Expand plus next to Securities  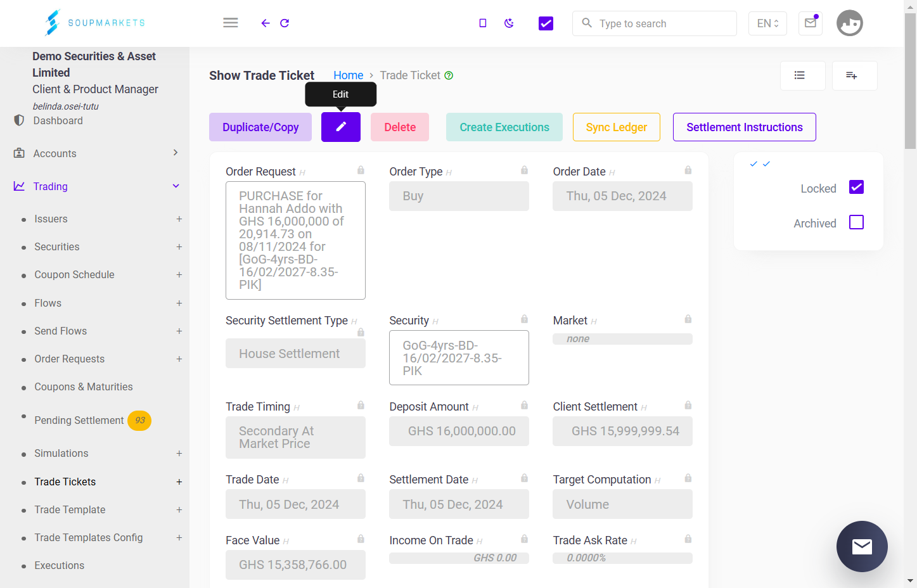[179, 246]
